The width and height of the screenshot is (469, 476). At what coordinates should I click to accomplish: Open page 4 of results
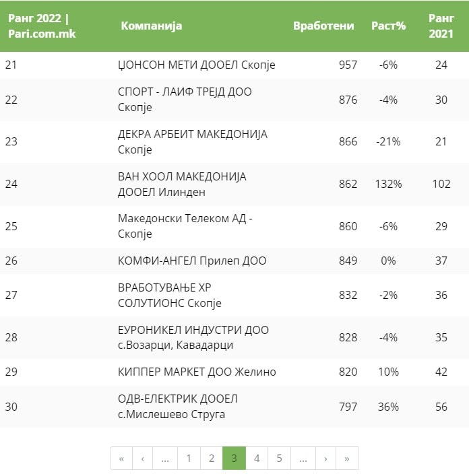coord(257,458)
